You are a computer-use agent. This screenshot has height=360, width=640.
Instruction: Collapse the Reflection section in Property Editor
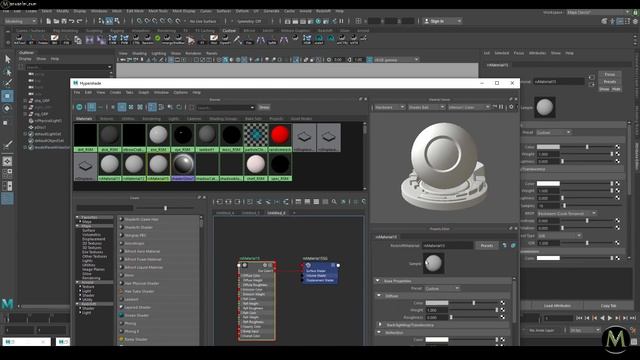[x=379, y=332]
